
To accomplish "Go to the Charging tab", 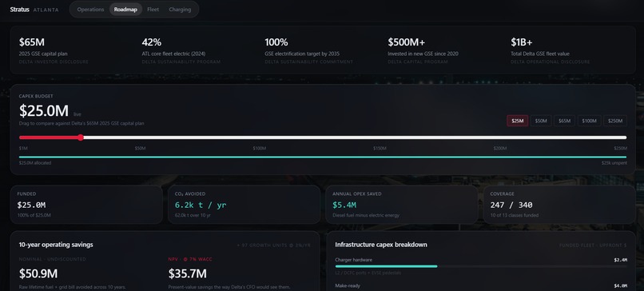I will pos(180,10).
